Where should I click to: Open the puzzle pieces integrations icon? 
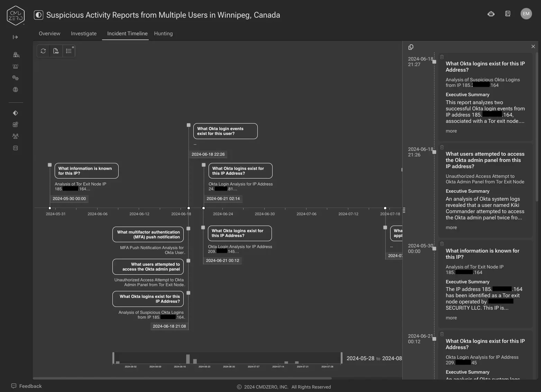tap(16, 125)
